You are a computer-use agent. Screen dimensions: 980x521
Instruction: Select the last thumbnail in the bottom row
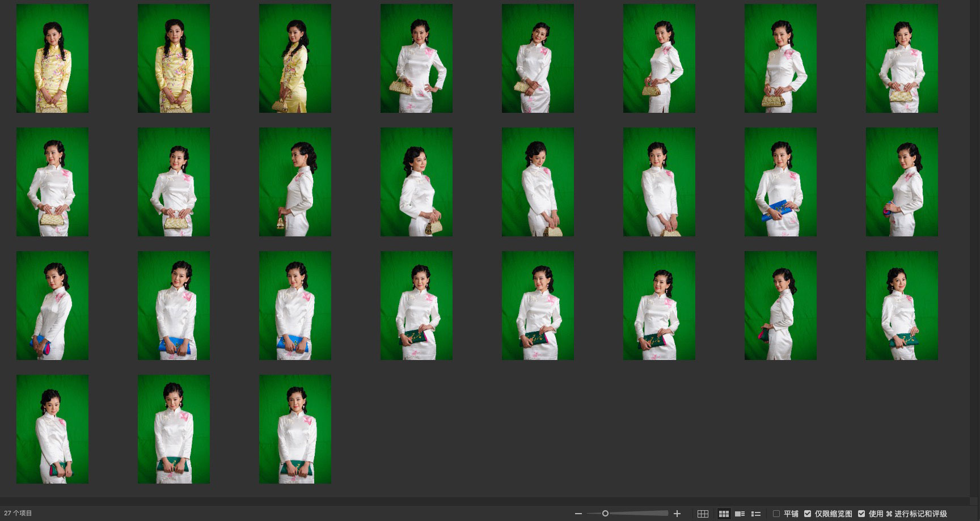coord(295,429)
